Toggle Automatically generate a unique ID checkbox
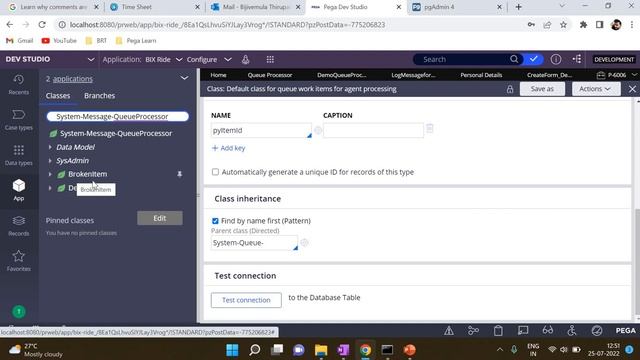 pyautogui.click(x=215, y=172)
